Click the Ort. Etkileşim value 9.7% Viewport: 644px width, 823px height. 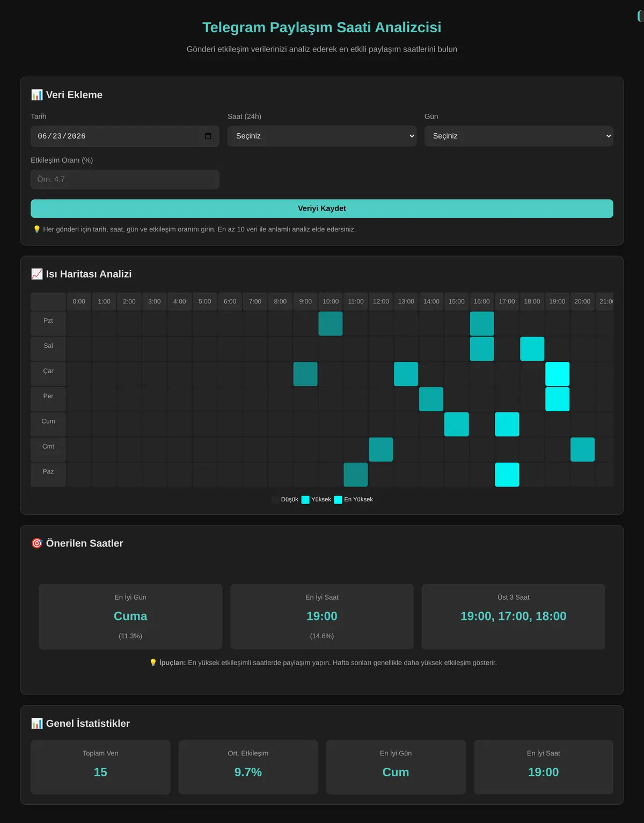(248, 773)
